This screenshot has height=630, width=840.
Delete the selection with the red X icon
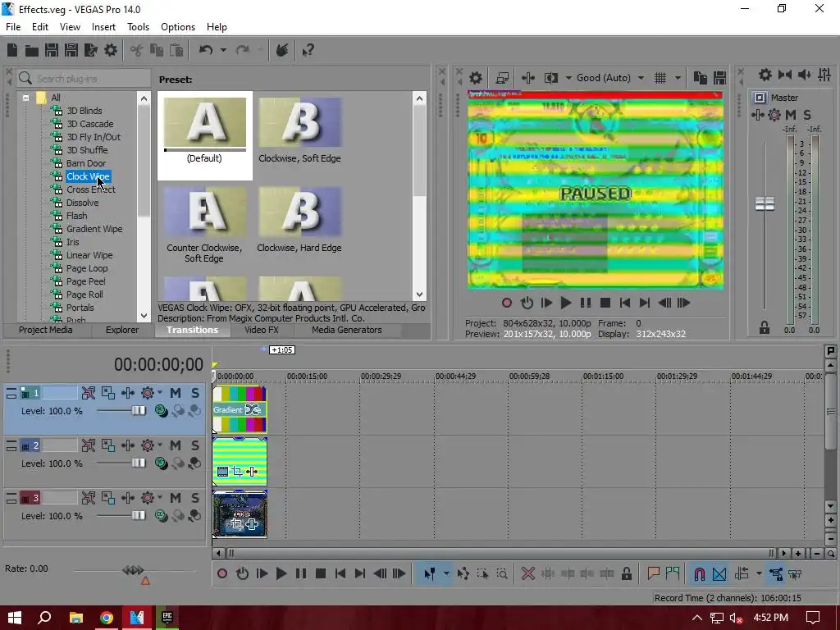pyautogui.click(x=527, y=573)
